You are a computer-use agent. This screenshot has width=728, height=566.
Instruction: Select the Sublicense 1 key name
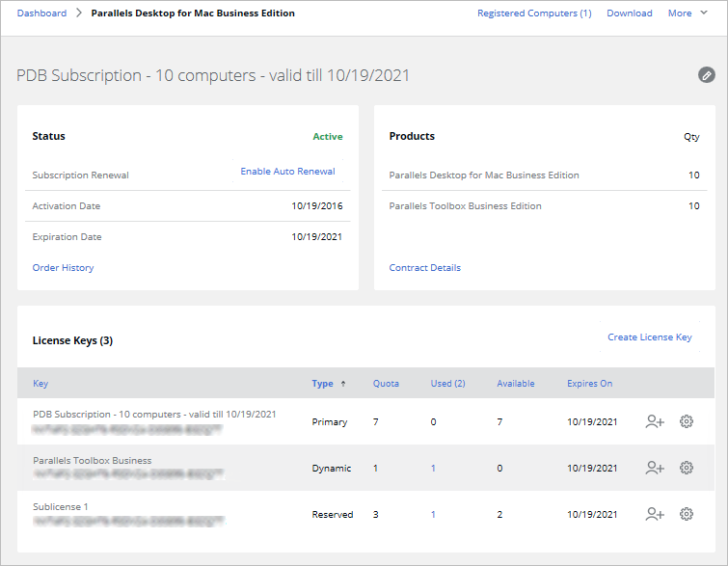[x=61, y=507]
